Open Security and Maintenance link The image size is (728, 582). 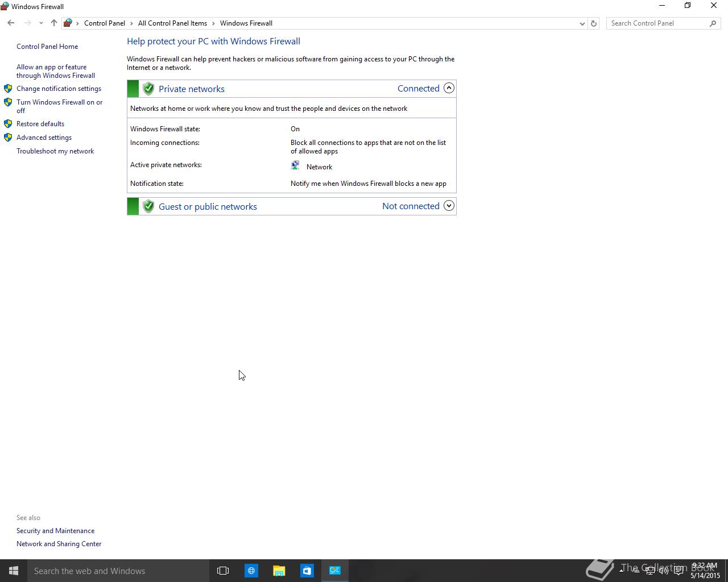click(56, 531)
